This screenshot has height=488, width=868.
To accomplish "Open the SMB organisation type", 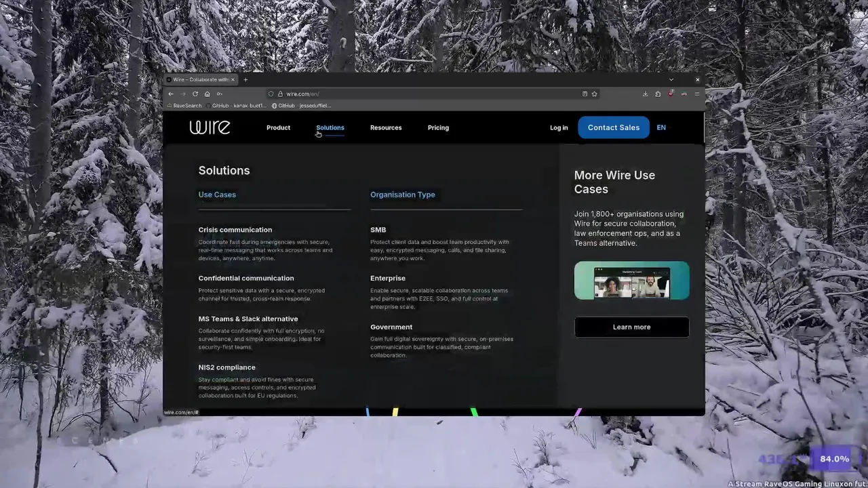I will (x=378, y=230).
